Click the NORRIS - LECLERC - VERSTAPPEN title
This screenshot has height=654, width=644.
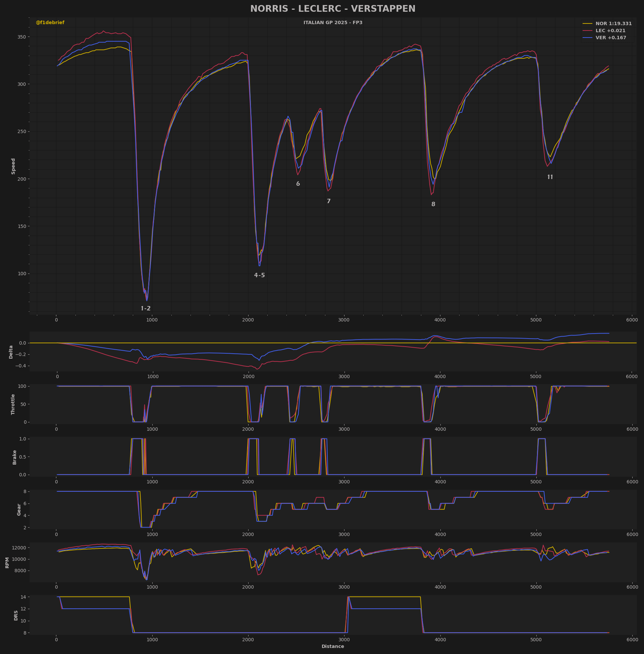coord(332,9)
